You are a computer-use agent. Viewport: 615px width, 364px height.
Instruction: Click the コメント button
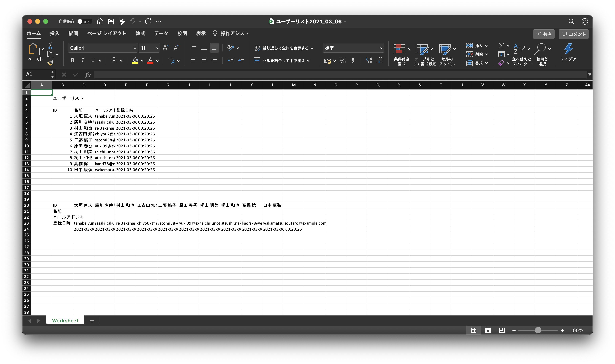[x=574, y=34]
